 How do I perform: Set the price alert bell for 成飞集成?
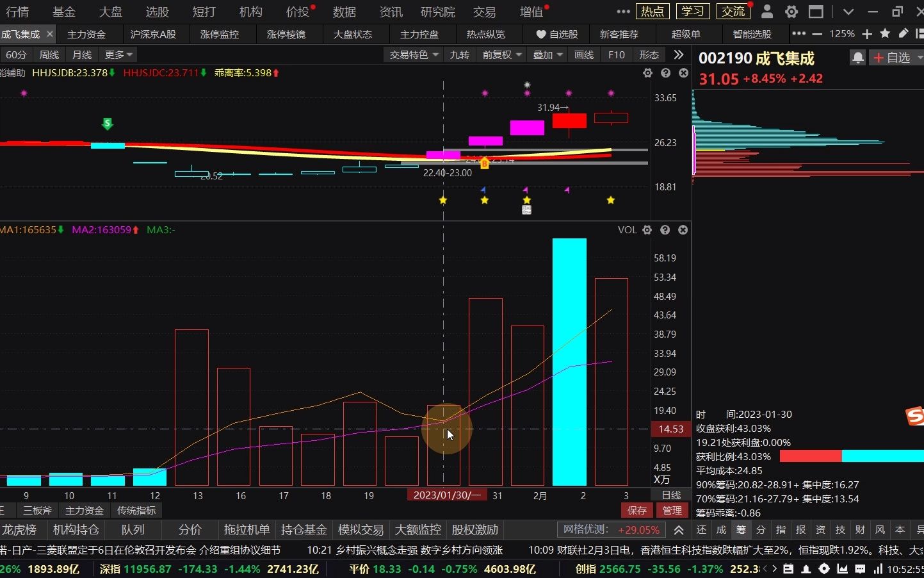tap(857, 58)
